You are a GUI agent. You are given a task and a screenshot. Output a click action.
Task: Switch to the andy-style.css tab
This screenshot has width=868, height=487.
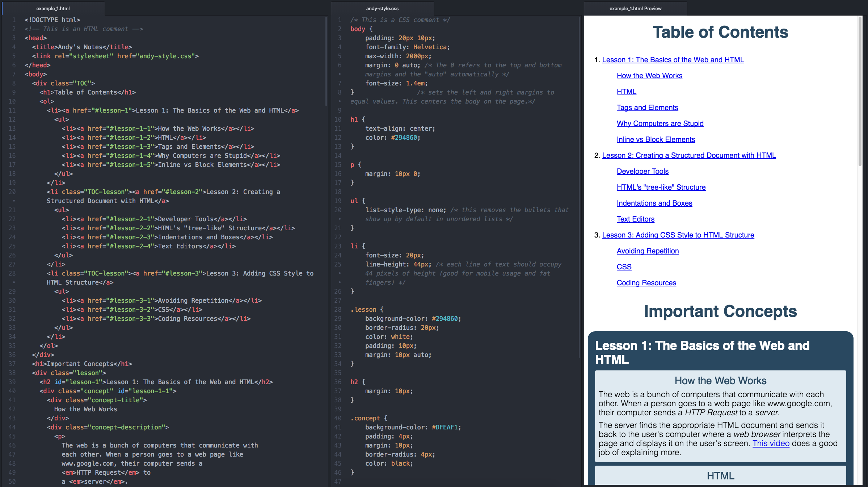[382, 8]
